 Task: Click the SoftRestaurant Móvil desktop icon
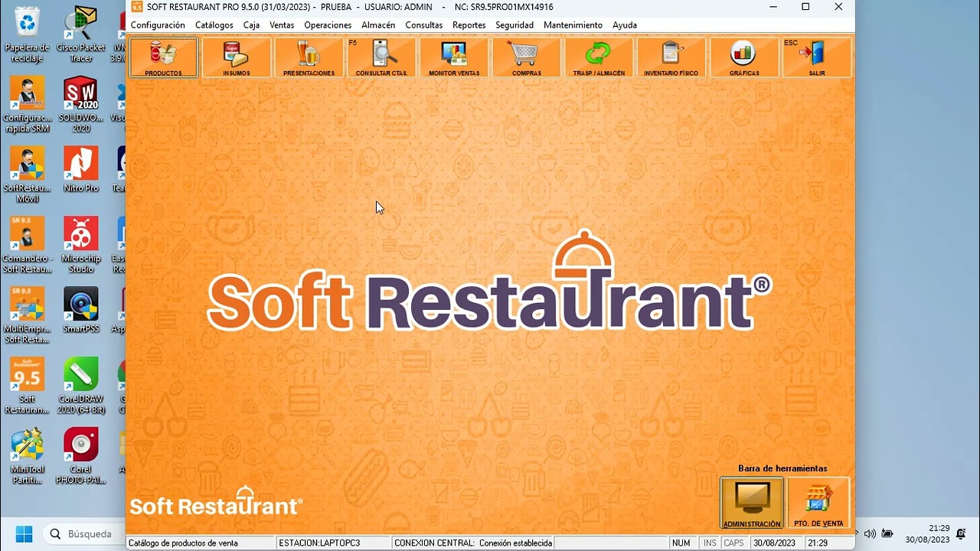coord(28,174)
